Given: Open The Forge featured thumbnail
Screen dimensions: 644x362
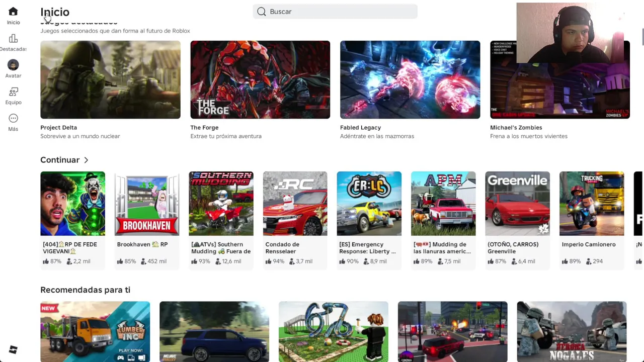Looking at the screenshot, I should point(260,79).
